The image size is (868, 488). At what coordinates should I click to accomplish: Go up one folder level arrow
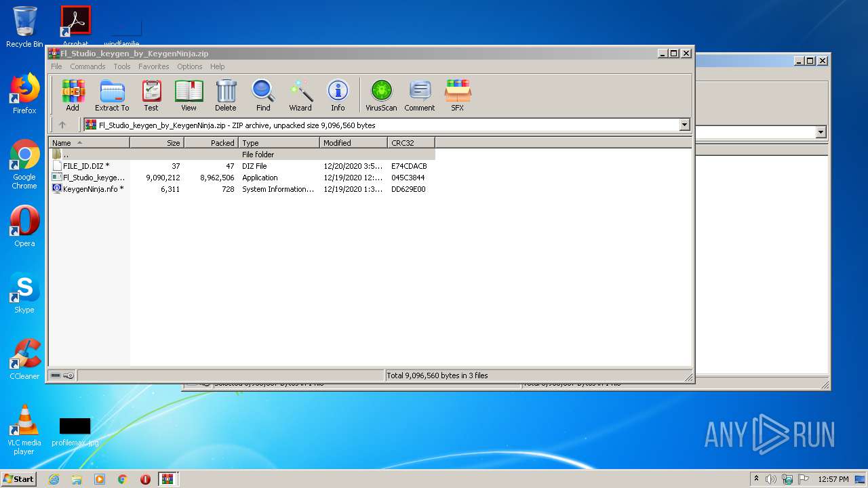coord(62,125)
